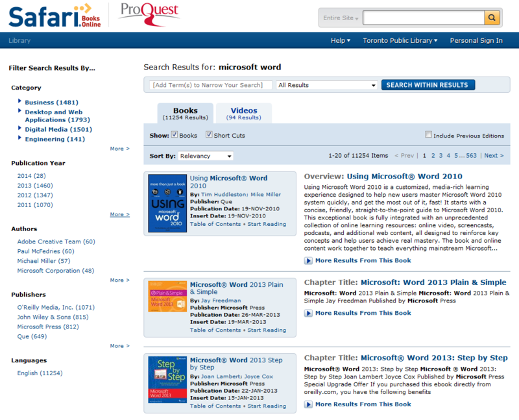Go to the Next results page
The image size is (519, 420).
pos(493,156)
